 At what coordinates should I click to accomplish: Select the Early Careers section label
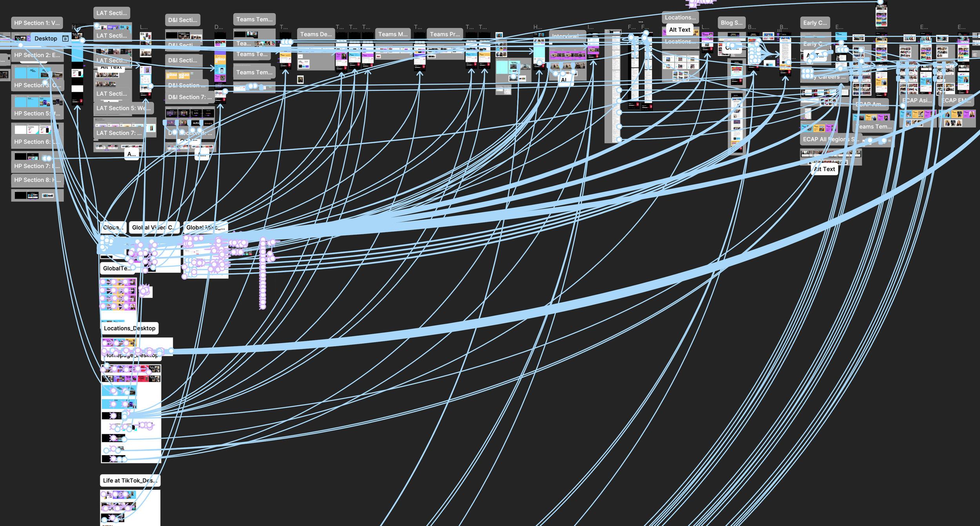click(815, 23)
